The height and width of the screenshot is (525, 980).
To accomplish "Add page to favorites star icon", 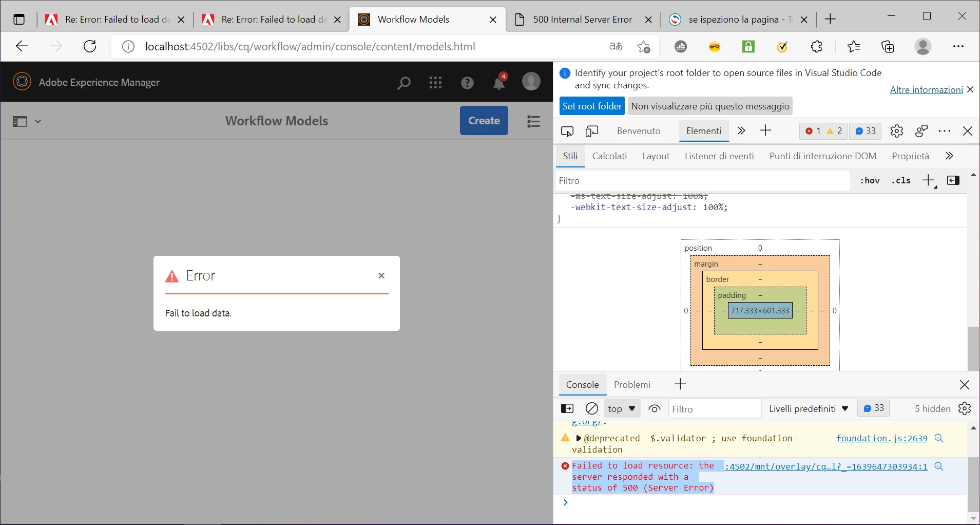I will (x=644, y=47).
